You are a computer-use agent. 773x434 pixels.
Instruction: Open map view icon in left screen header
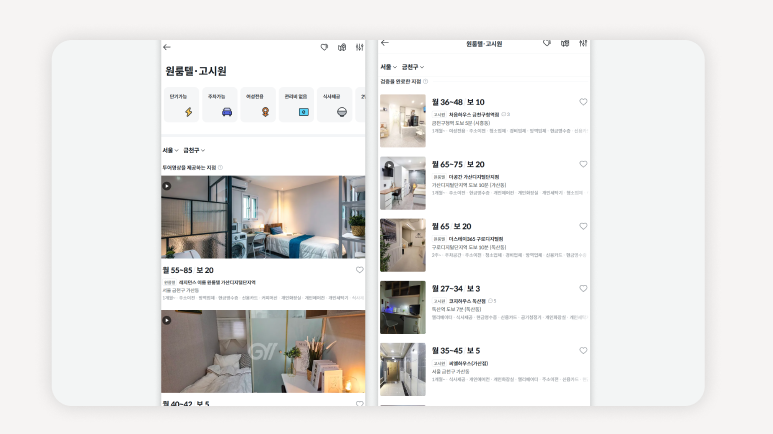click(x=342, y=47)
